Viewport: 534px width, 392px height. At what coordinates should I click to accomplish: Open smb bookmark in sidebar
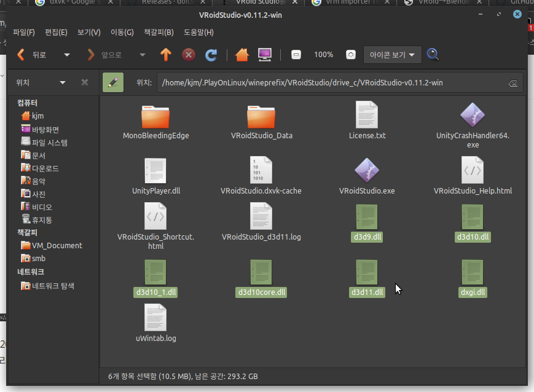click(x=33, y=259)
